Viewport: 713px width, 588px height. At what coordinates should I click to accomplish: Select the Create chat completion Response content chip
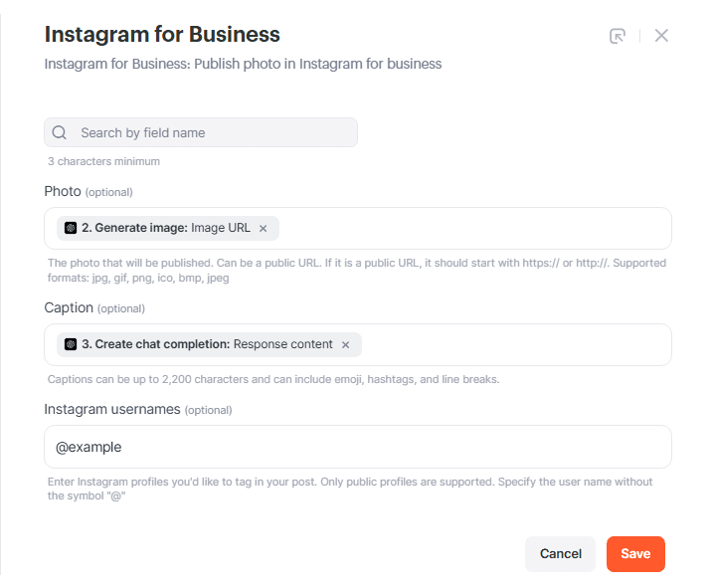(x=209, y=344)
